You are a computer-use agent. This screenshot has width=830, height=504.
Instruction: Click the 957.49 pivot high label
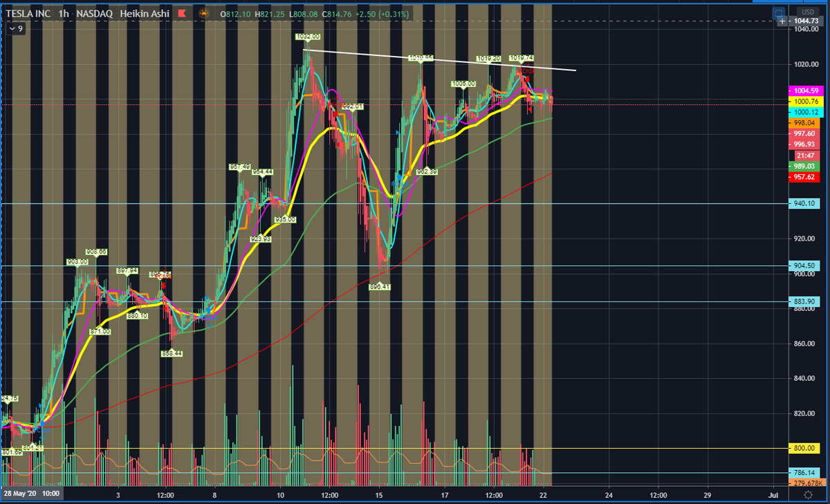click(239, 167)
